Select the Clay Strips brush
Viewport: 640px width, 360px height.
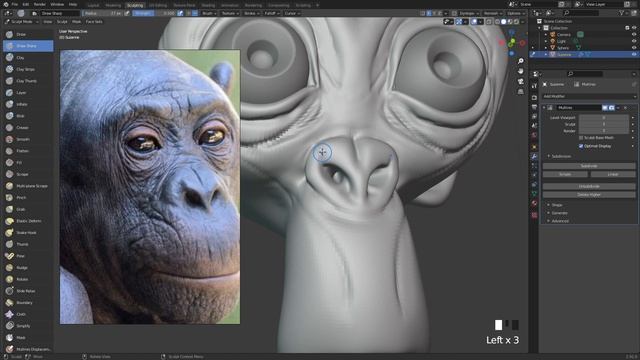tap(28, 69)
